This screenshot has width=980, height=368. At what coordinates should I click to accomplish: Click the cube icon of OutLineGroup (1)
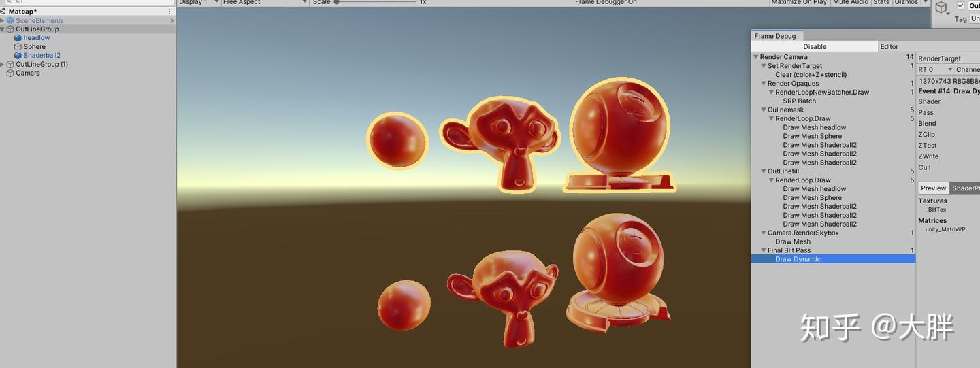10,65
